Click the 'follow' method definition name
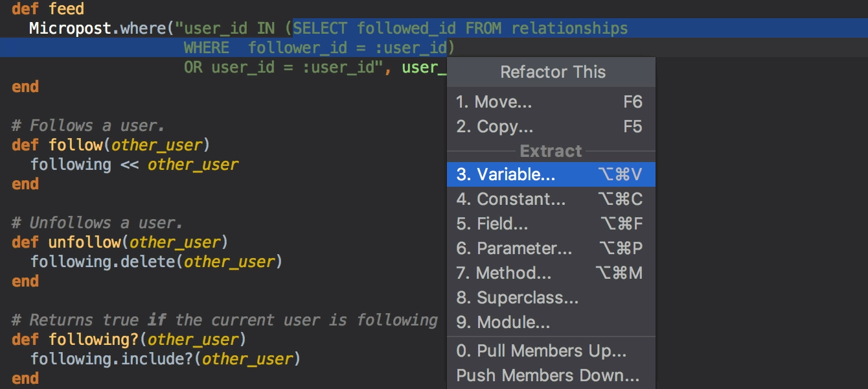Image resolution: width=868 pixels, height=389 pixels. click(76, 145)
